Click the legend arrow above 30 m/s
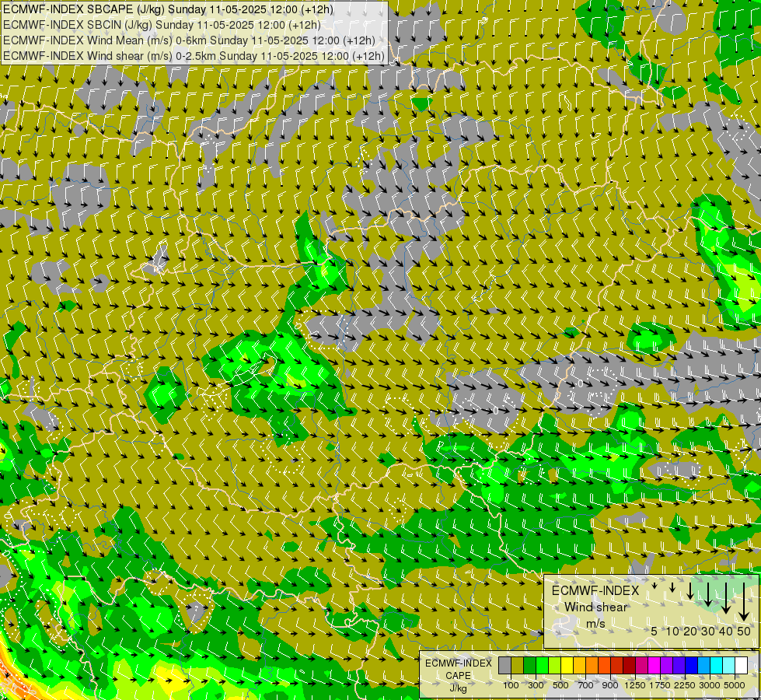This screenshot has height=700, width=761. coord(708,594)
